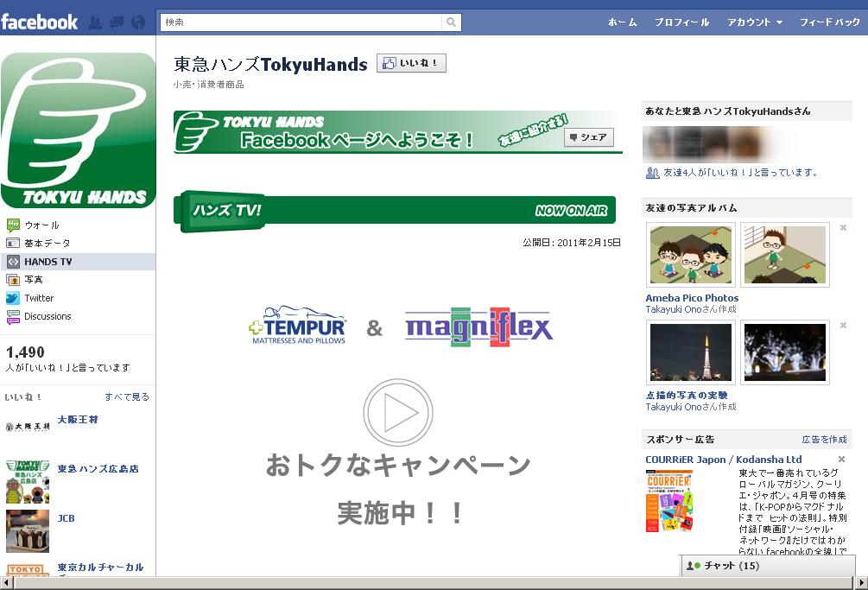The image size is (868, 590).
Task: Open notifications globe icon
Action: click(138, 22)
